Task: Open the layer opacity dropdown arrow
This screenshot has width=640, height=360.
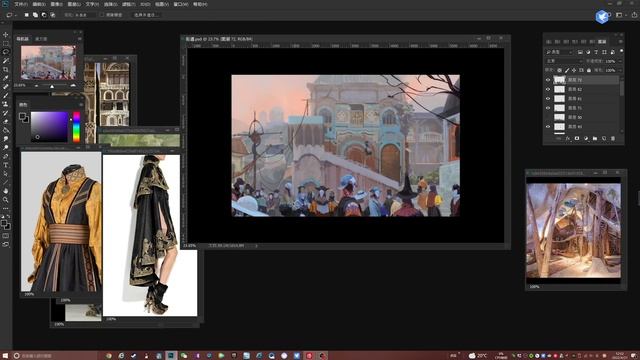Action: coord(620,61)
